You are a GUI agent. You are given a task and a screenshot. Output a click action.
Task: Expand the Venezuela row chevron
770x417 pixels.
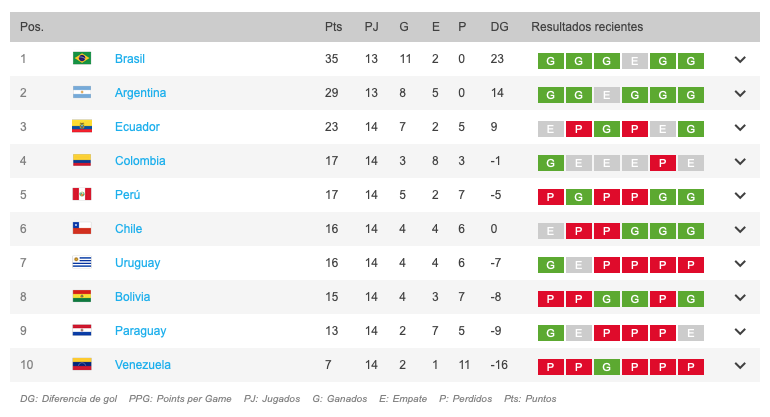click(x=740, y=365)
